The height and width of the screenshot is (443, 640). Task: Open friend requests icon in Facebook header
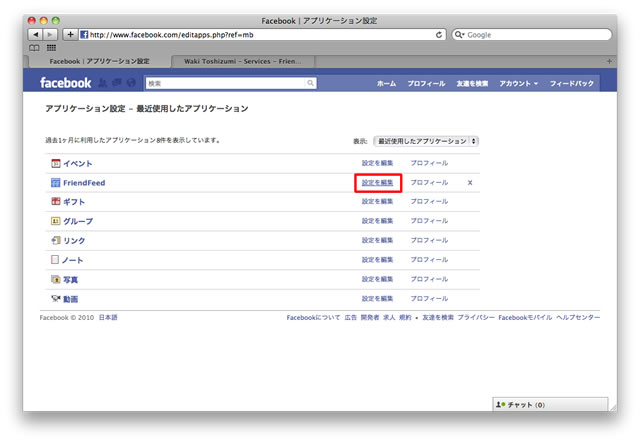coord(102,83)
